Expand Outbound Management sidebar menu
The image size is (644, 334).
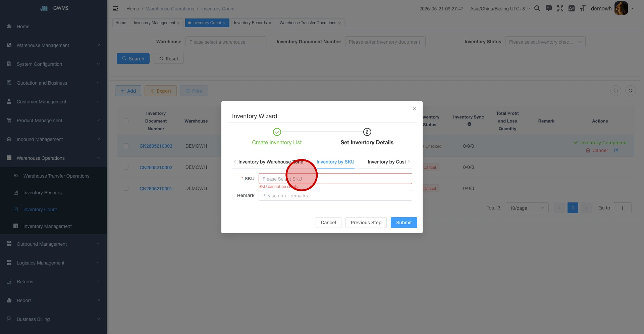tap(54, 244)
